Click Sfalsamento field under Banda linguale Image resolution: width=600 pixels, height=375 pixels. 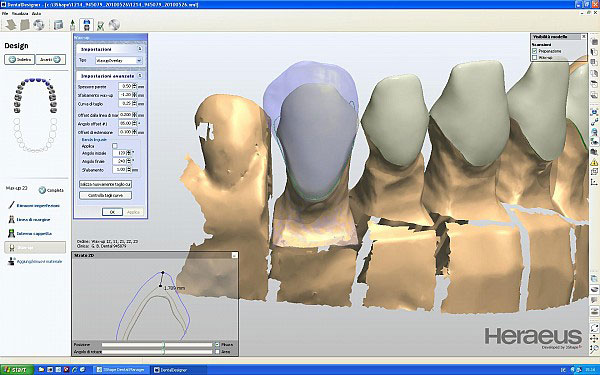[x=120, y=170]
